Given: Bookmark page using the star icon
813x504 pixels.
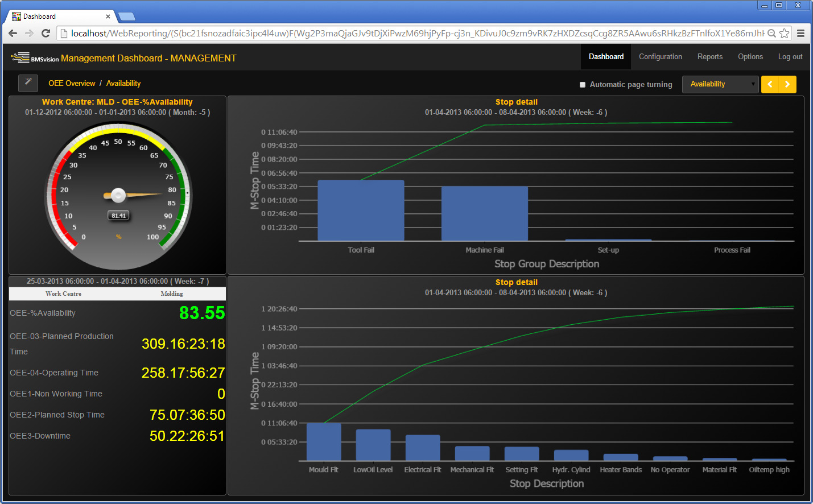Looking at the screenshot, I should coord(785,34).
